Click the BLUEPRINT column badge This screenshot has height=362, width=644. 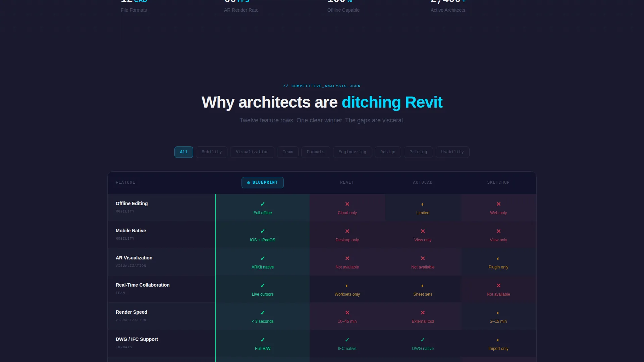coord(263,183)
